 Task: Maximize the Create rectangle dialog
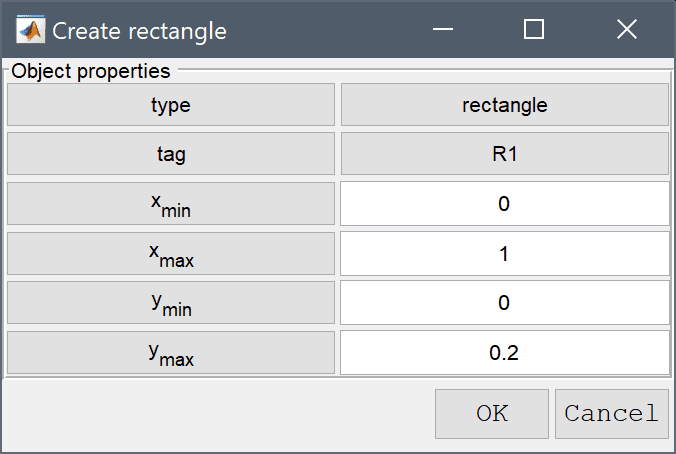[x=534, y=29]
